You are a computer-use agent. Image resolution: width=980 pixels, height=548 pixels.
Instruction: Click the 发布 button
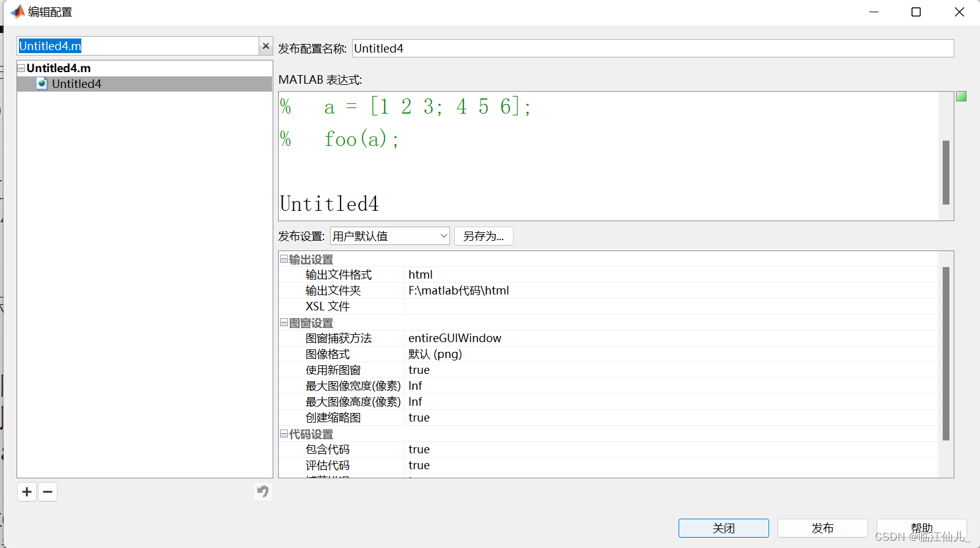(x=823, y=528)
